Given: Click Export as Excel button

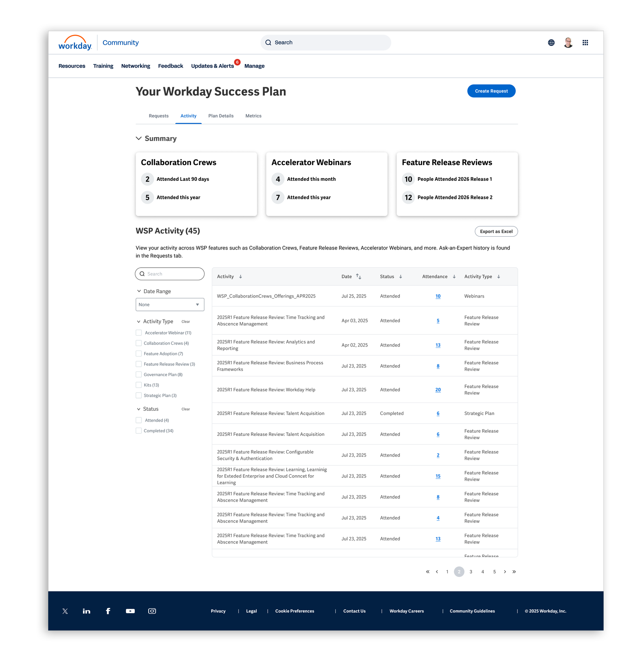Looking at the screenshot, I should (x=496, y=231).
